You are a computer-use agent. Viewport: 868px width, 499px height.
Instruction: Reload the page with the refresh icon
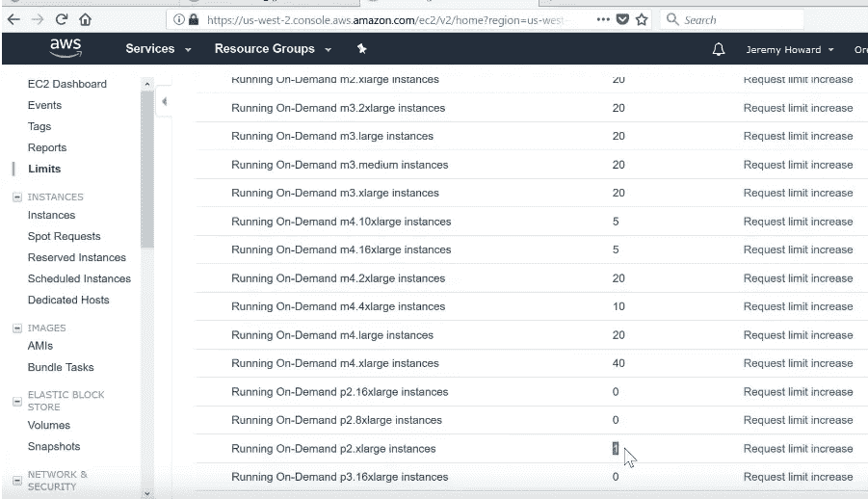tap(62, 19)
